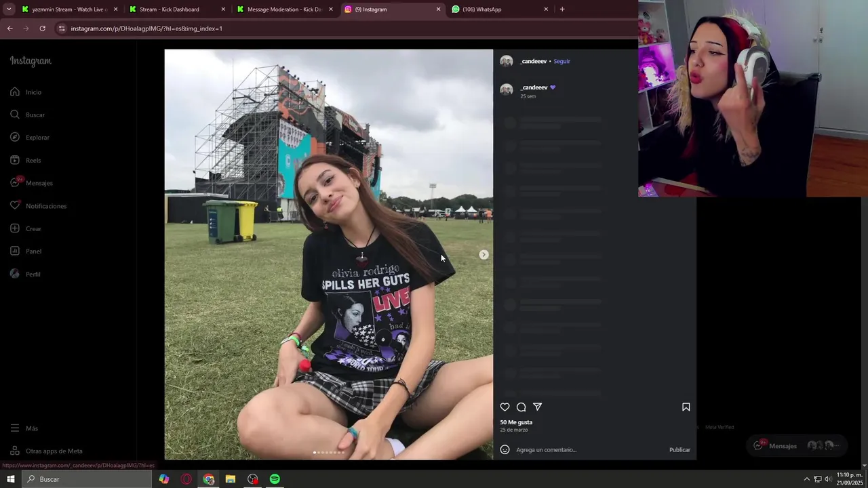868x488 pixels.
Task: Open a new browser tab
Action: coord(562,9)
